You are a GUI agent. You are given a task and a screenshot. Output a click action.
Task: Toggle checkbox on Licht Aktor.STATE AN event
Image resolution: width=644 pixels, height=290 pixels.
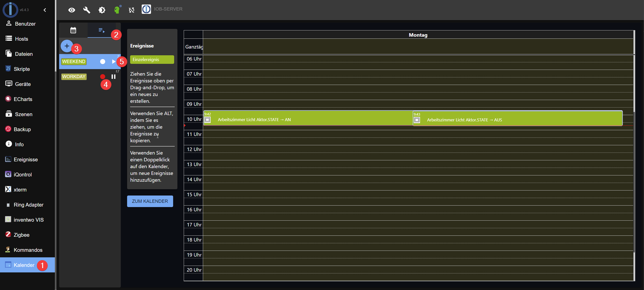(208, 120)
